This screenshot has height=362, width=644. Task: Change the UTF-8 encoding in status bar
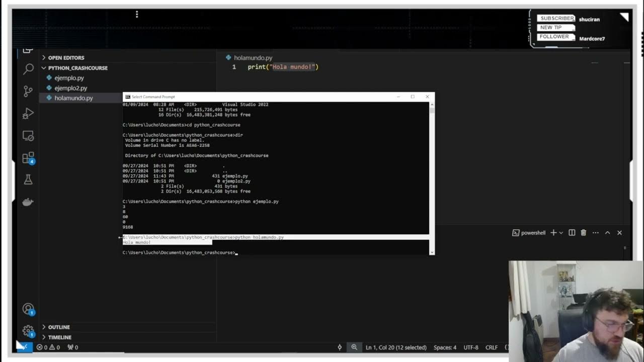470,347
